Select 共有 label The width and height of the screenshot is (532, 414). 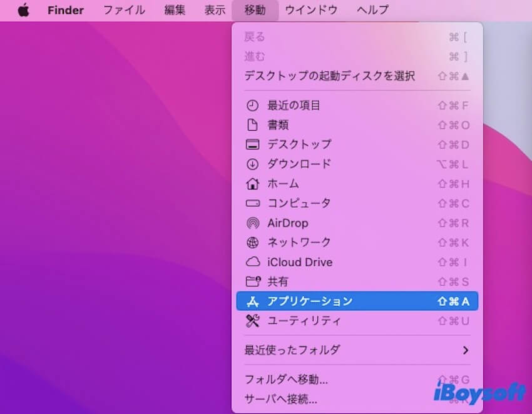pos(278,281)
